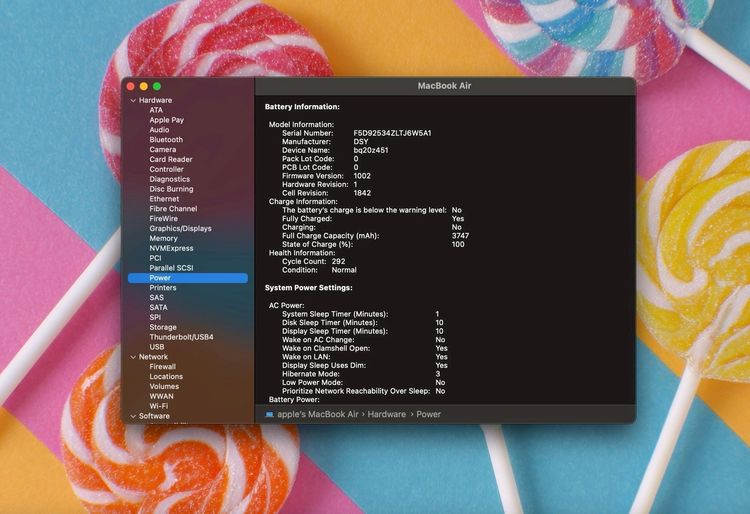The width and height of the screenshot is (750, 514).
Task: Click Hardware in the path bar
Action: (386, 415)
